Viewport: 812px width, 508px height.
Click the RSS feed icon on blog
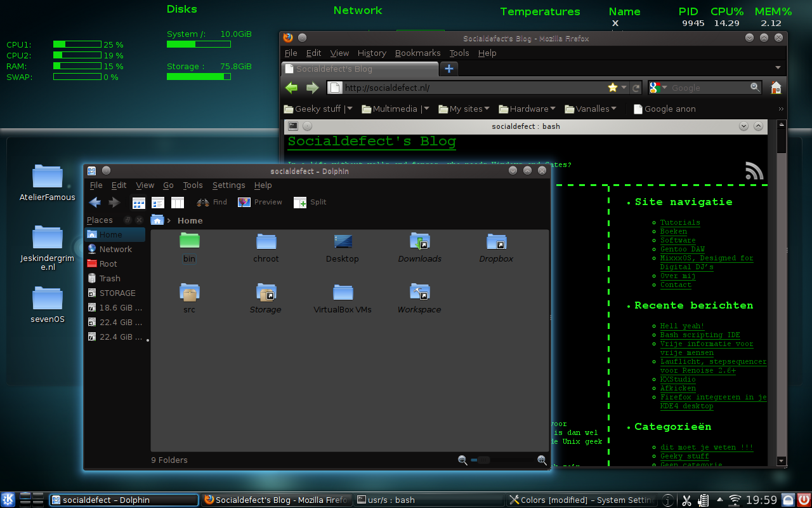point(754,171)
